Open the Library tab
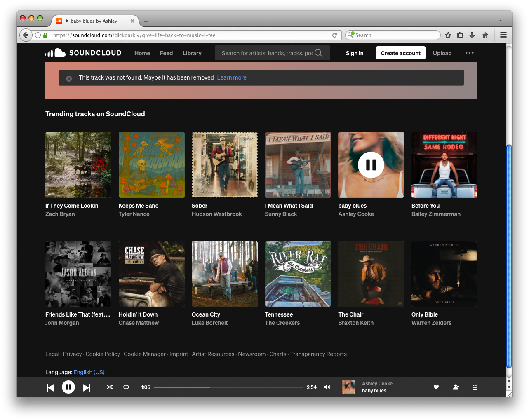529x420 pixels. [x=192, y=53]
